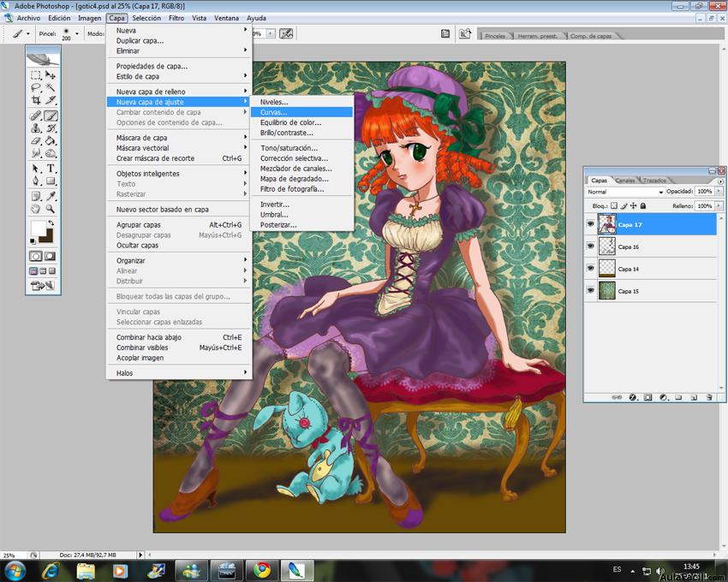Image resolution: width=728 pixels, height=582 pixels.
Task: Hide the Capa 14 layer
Action: pos(591,269)
